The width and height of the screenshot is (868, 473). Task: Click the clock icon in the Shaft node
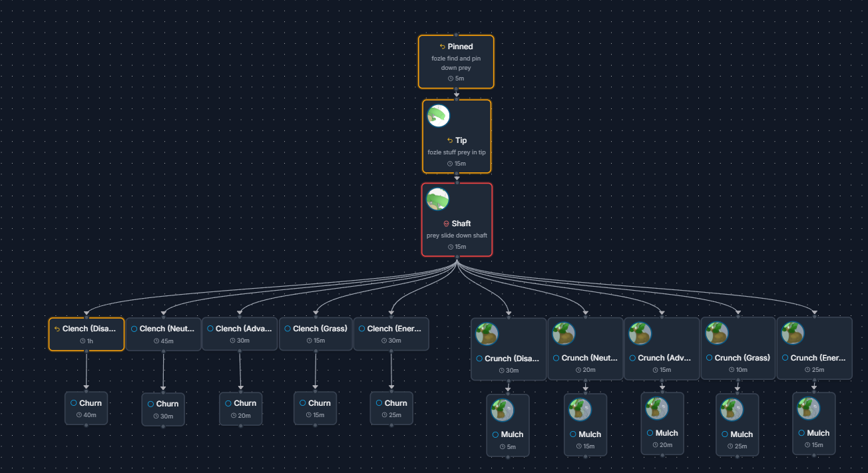coord(451,247)
